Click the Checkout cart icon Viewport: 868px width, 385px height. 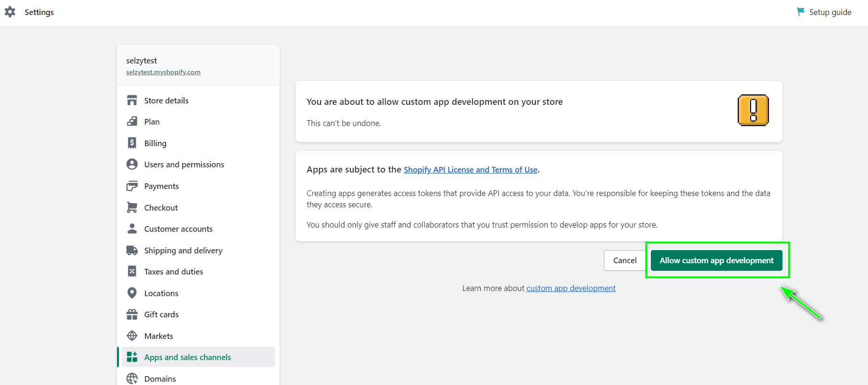point(132,207)
